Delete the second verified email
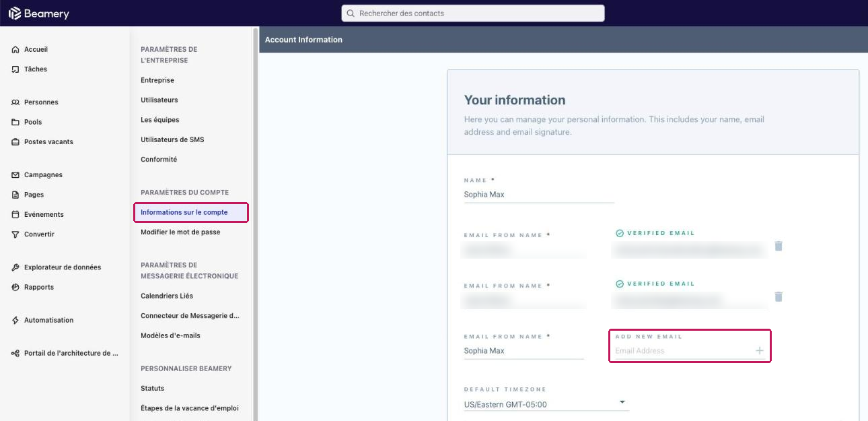The height and width of the screenshot is (421, 868). point(779,296)
